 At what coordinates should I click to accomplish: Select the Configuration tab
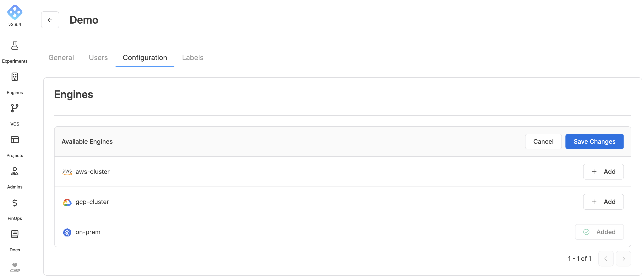click(x=145, y=58)
